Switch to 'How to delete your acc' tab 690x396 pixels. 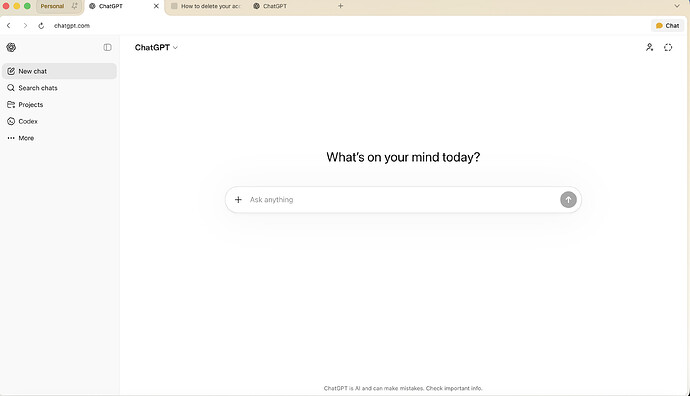coord(207,6)
